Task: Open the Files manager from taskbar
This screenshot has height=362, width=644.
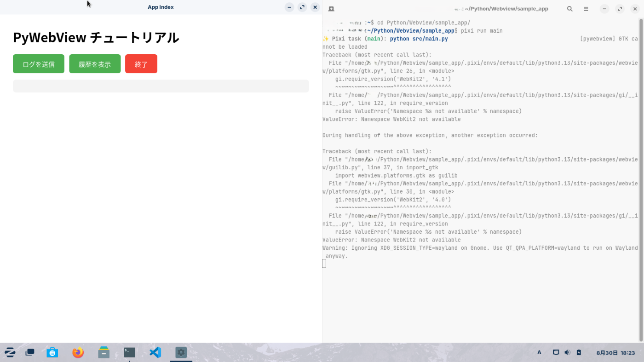Action: tap(104, 352)
